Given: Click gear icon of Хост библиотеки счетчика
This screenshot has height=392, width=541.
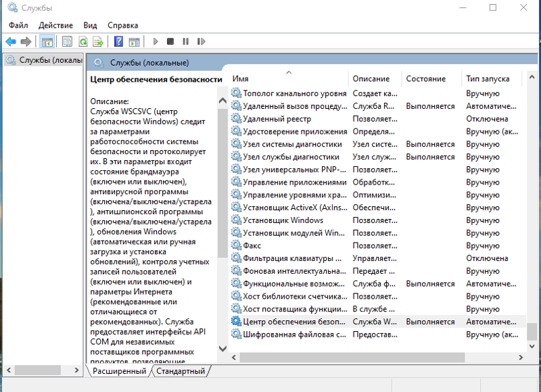Looking at the screenshot, I should (x=236, y=296).
